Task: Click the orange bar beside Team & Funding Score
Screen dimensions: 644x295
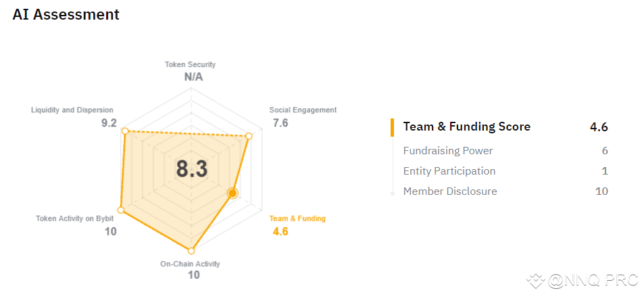Action: (392, 127)
